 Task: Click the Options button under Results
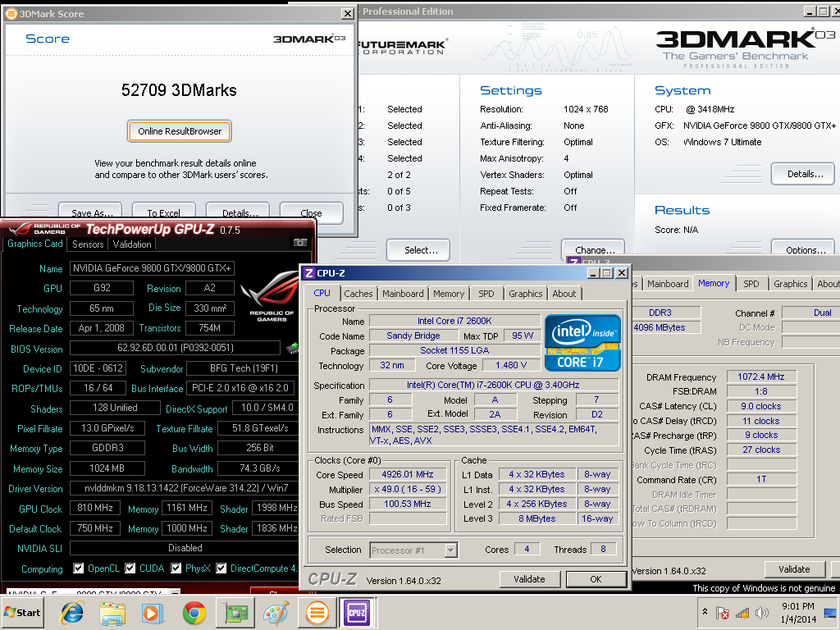pyautogui.click(x=803, y=247)
